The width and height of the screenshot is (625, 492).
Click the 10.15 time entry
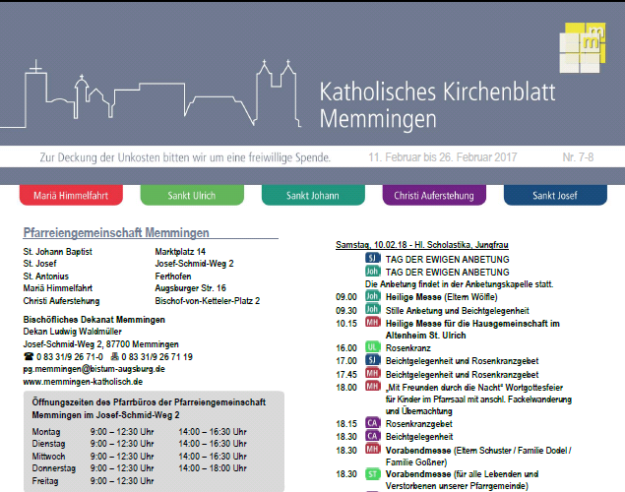click(x=346, y=323)
